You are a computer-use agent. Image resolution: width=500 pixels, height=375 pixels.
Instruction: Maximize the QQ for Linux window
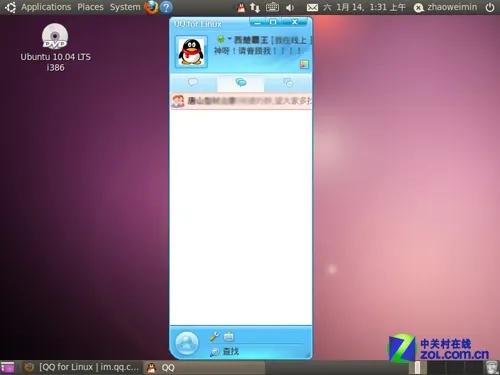point(273,22)
